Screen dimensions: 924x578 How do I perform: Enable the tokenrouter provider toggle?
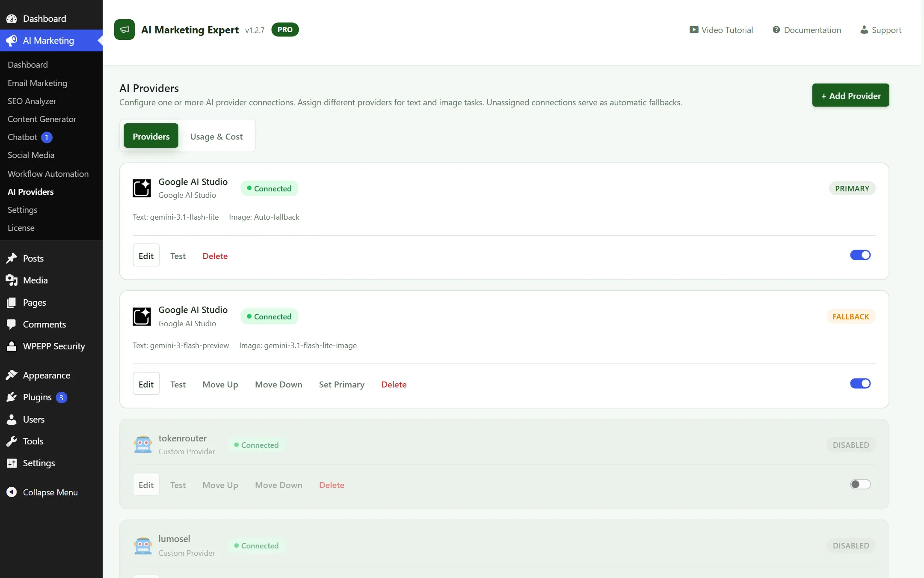coord(860,484)
